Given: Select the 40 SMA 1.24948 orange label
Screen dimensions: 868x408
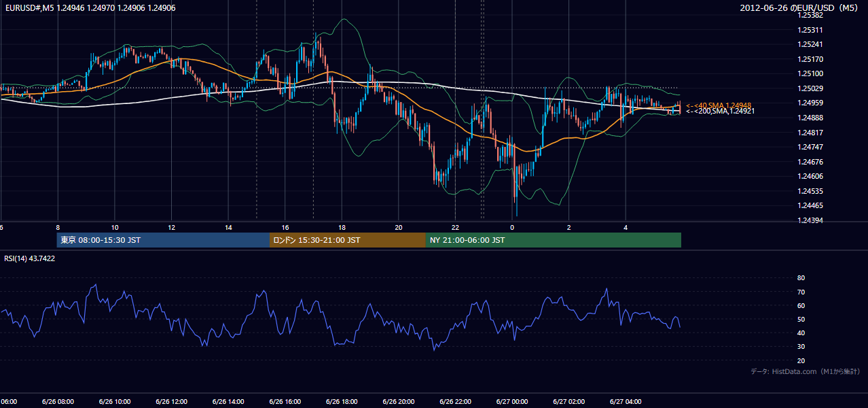Looking at the screenshot, I should click(718, 105).
